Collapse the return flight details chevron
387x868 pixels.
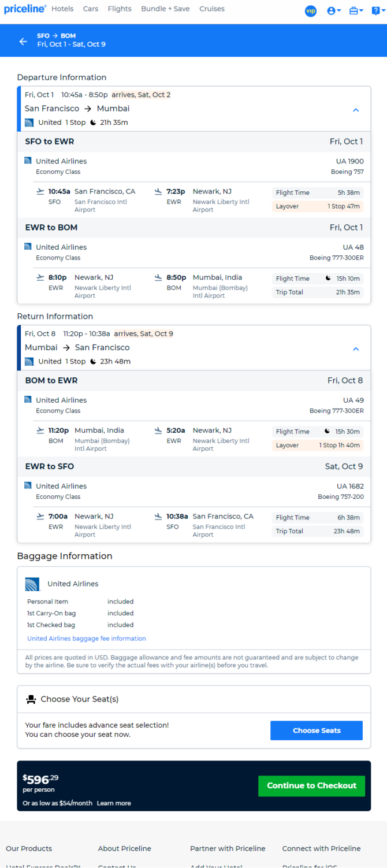point(356,349)
